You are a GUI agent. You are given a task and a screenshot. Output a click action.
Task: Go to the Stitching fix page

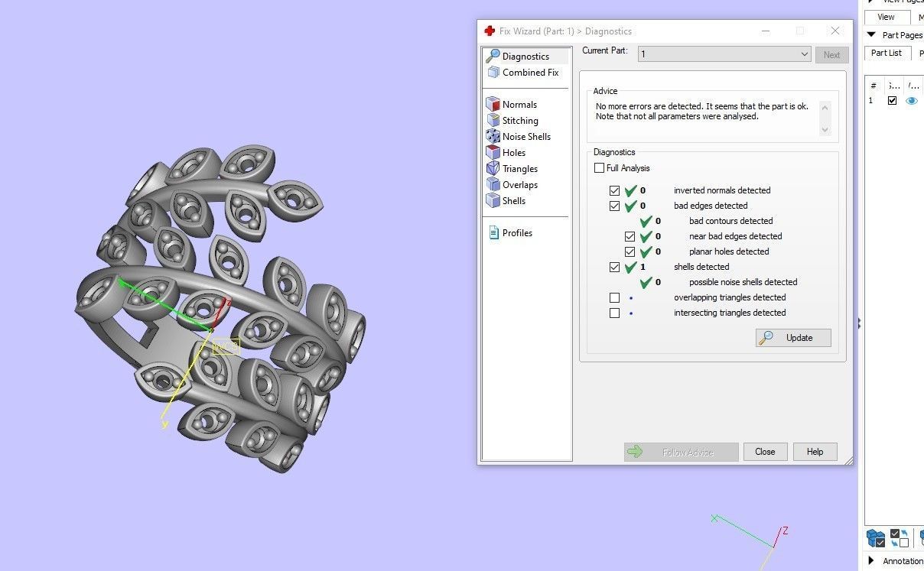pyautogui.click(x=512, y=121)
